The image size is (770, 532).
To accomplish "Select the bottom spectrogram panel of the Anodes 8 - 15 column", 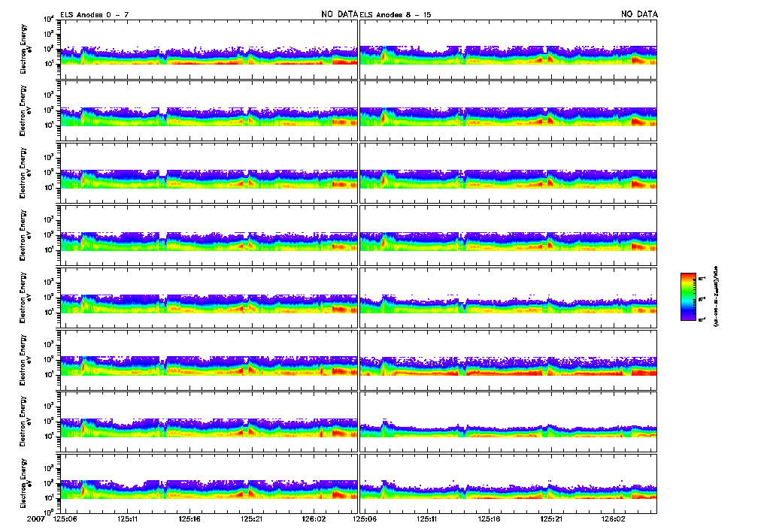I will 508,484.
